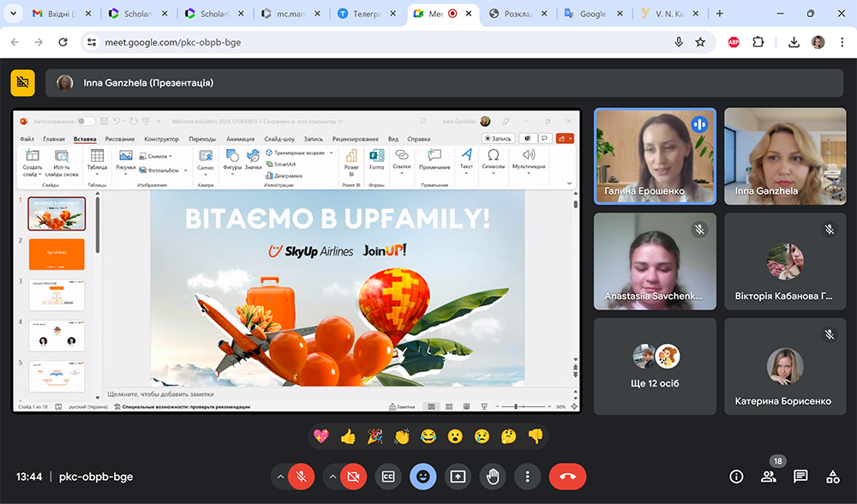Unmute the microphone
857x504 pixels.
(x=301, y=477)
